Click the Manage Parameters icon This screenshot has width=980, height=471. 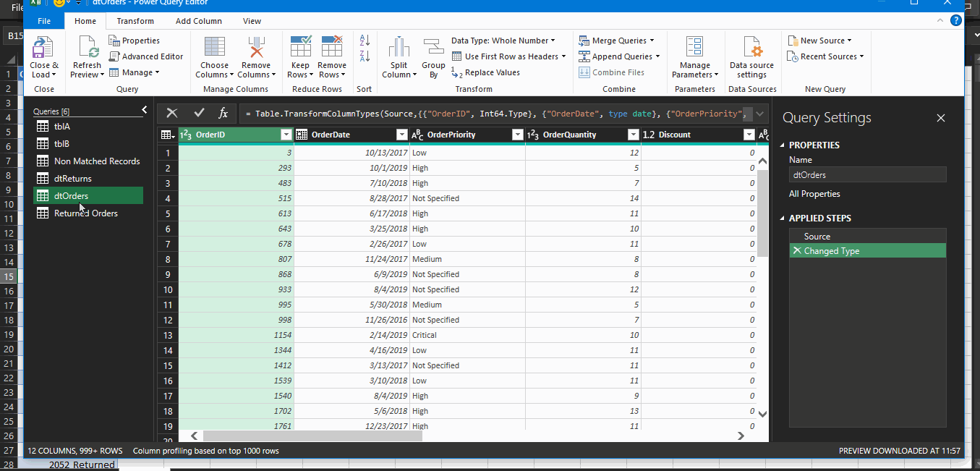695,46
